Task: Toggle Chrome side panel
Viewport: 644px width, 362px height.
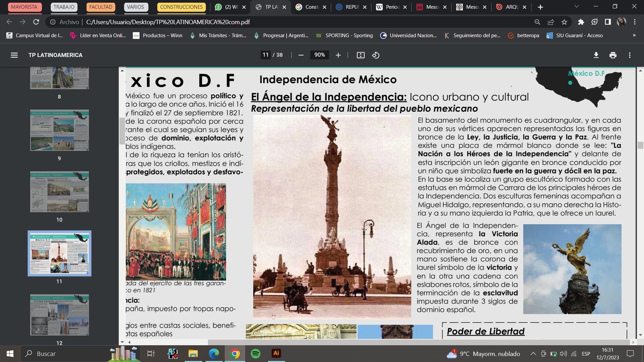Action: click(x=607, y=22)
